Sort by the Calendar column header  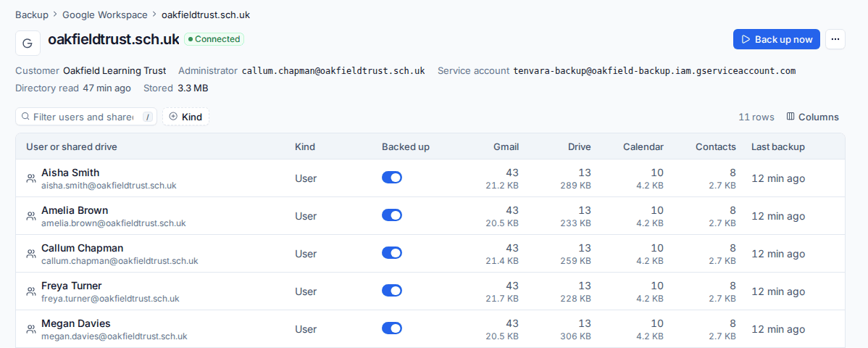(x=643, y=147)
